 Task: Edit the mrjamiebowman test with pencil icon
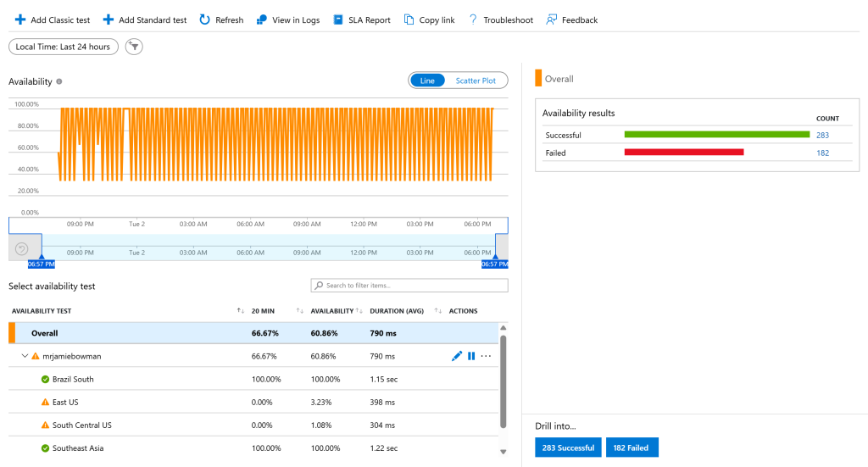pos(457,356)
